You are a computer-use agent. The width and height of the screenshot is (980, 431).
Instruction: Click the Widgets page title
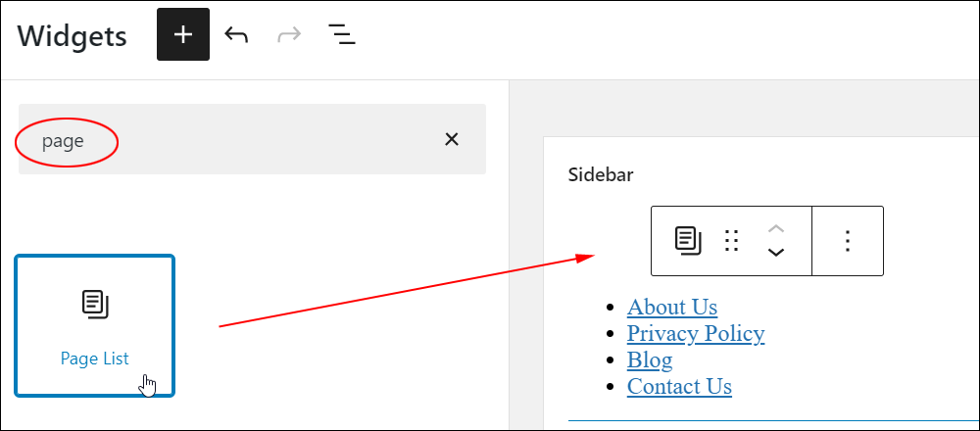[72, 36]
